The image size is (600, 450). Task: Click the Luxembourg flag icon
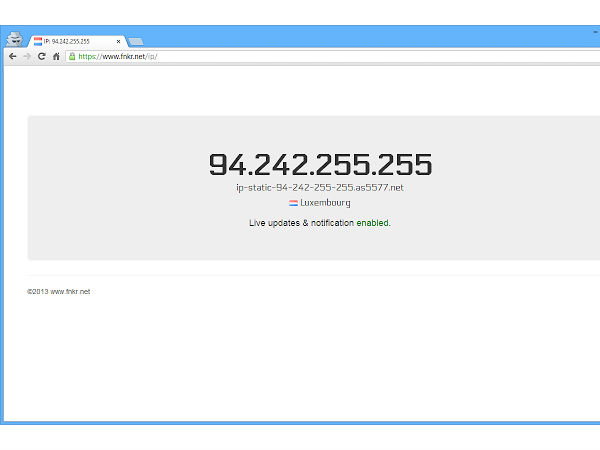click(x=293, y=203)
